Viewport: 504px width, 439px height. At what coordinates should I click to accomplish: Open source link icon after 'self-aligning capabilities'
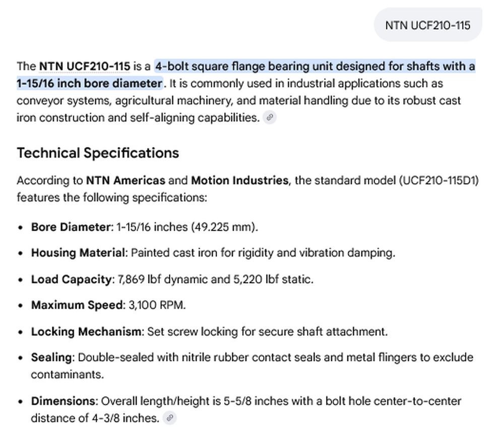click(x=269, y=117)
